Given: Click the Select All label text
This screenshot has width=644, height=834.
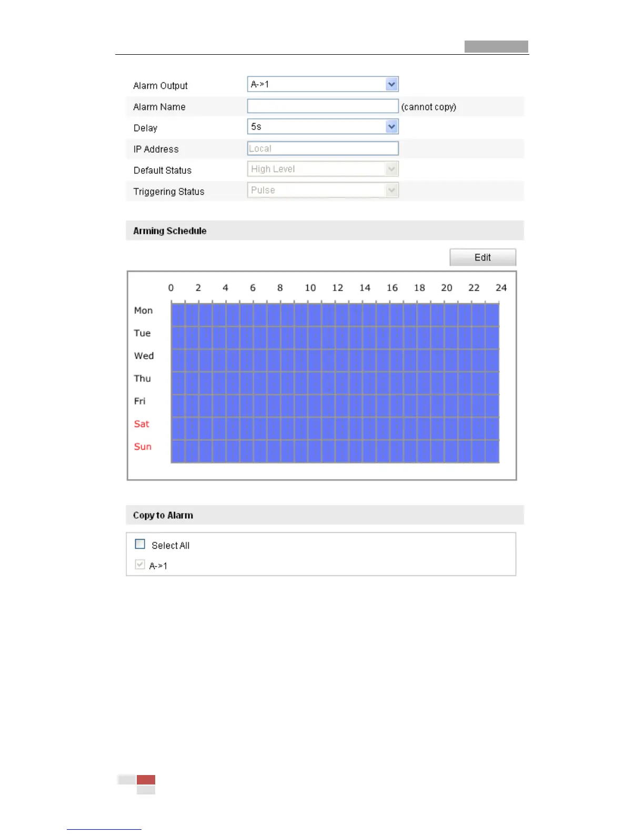Looking at the screenshot, I should [x=170, y=545].
